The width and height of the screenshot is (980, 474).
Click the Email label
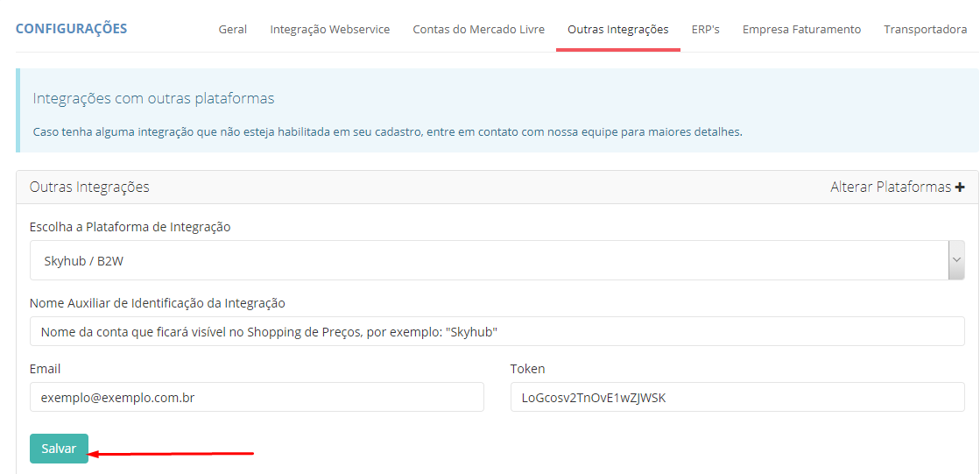pos(45,369)
